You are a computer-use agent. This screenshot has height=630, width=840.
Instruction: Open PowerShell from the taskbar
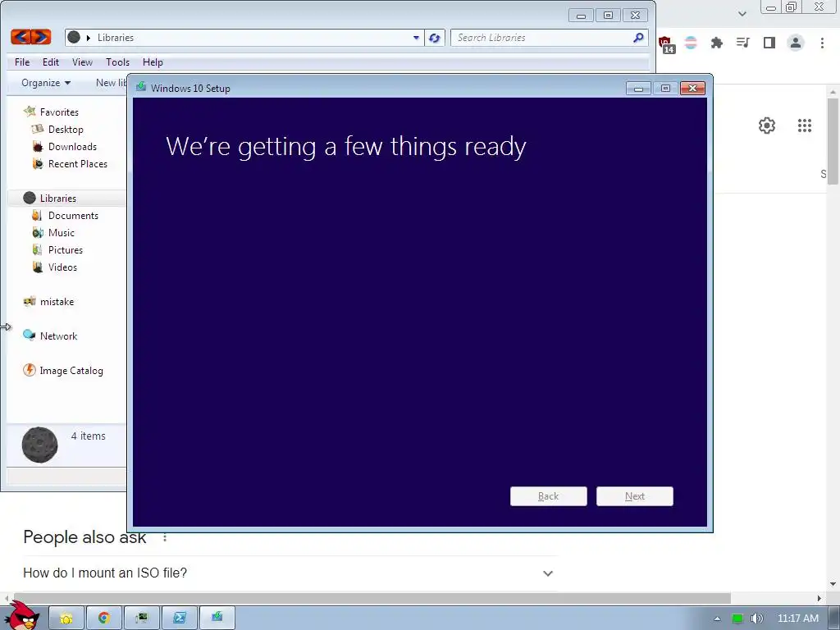point(180,619)
